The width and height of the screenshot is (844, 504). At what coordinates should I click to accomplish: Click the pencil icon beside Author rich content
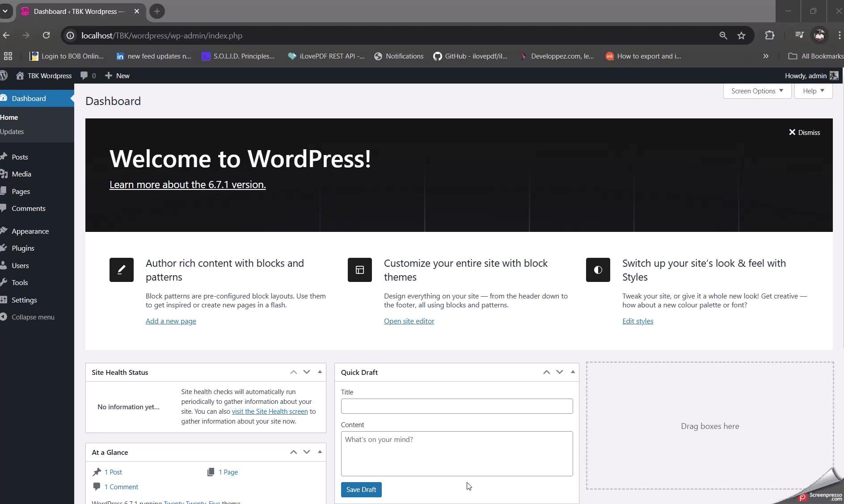point(122,270)
